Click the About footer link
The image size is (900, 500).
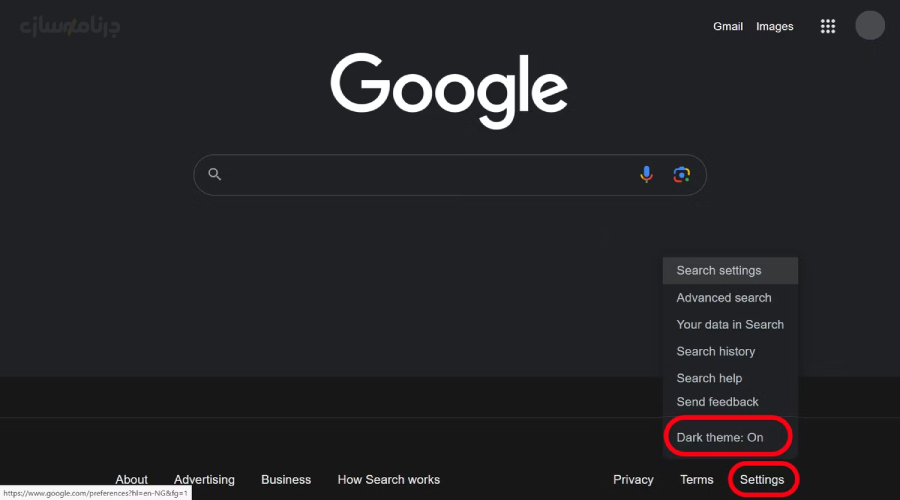pyautogui.click(x=131, y=479)
